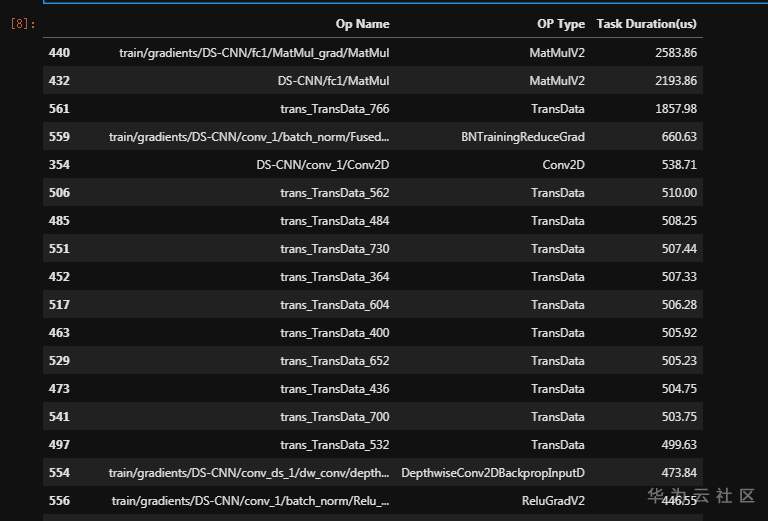Screen dimensions: 768x521
Task: Click MatMulV2 type in row 440
Action: (557, 53)
